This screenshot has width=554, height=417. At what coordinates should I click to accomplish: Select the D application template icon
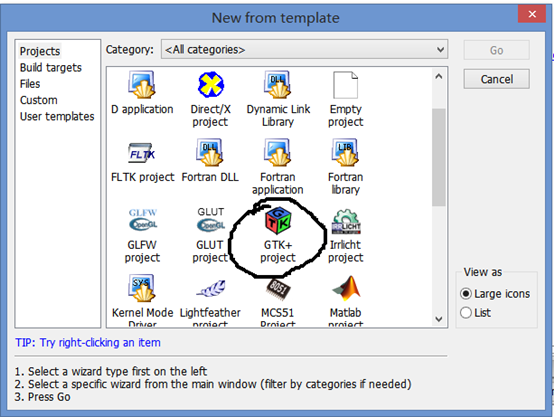pos(142,85)
